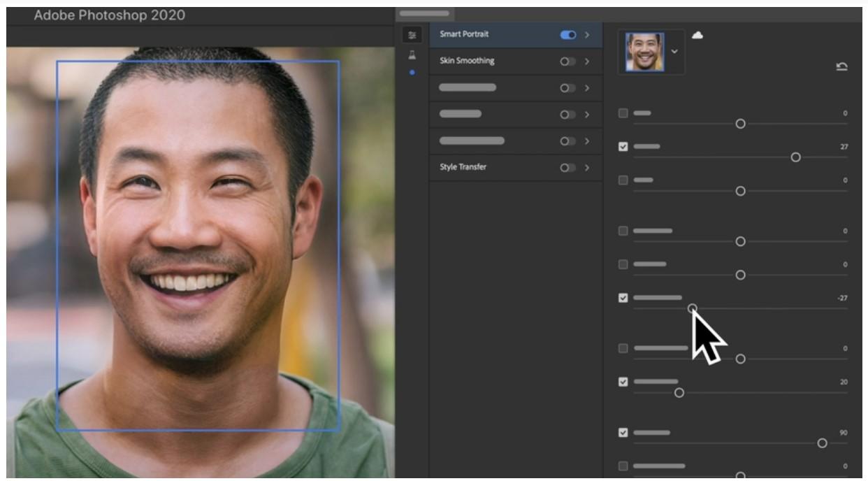868x481 pixels.
Task: Click the value "27" next to its slider
Action: point(844,147)
